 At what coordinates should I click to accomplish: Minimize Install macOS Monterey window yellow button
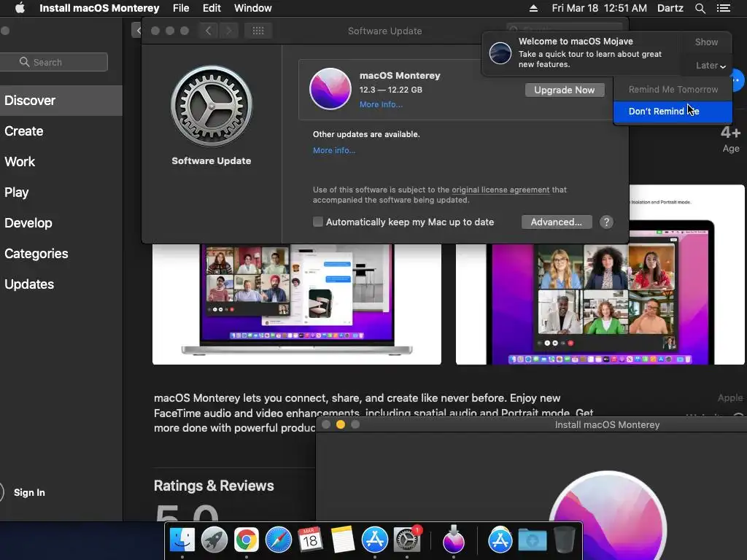tap(340, 424)
